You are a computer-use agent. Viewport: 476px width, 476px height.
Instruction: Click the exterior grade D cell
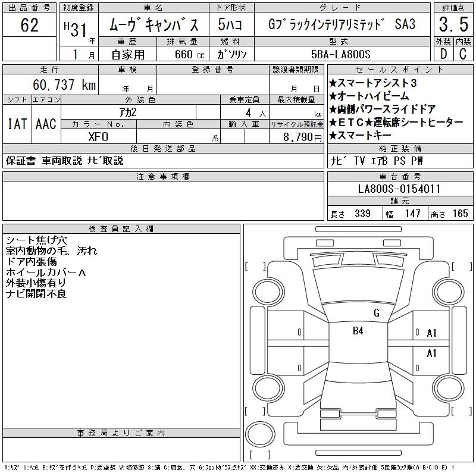[443, 54]
